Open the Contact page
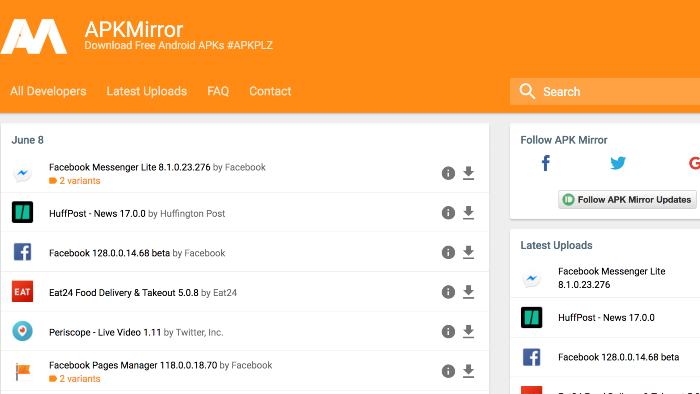 point(270,91)
